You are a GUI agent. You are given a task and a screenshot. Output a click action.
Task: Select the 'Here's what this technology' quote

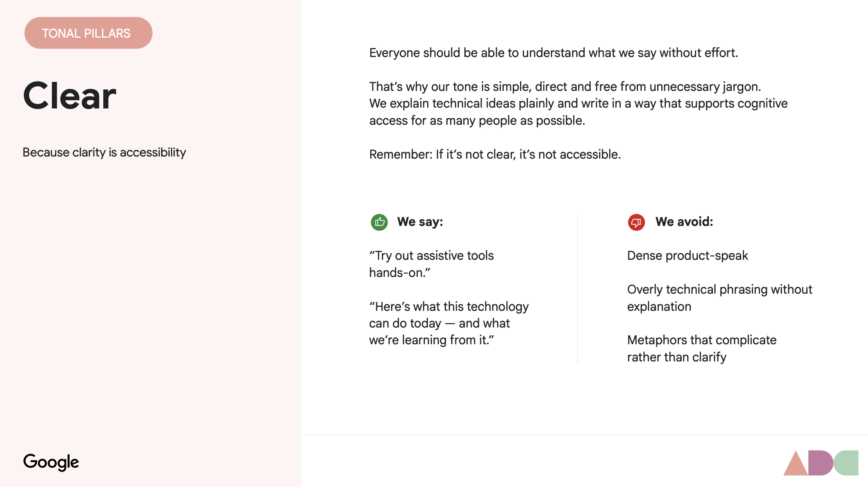coord(449,323)
